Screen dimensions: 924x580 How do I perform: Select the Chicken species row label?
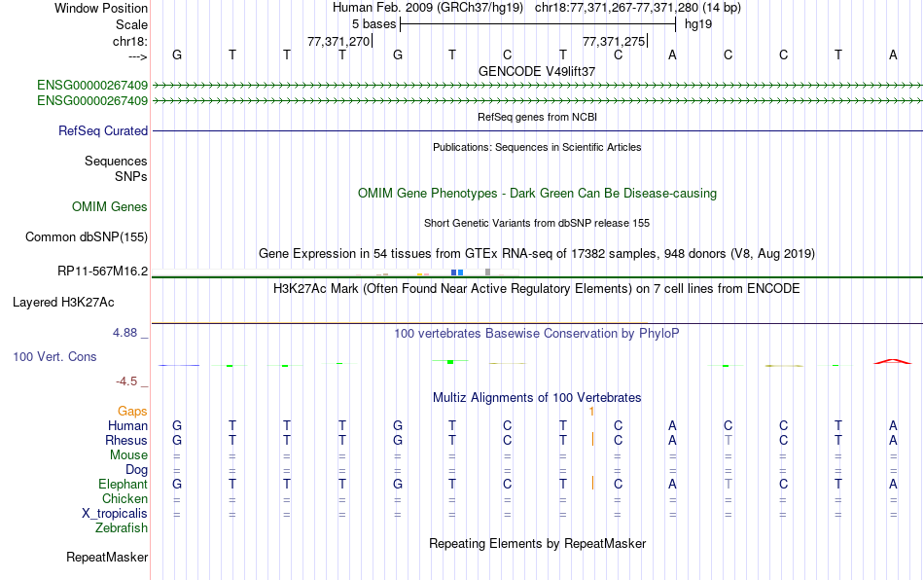(124, 498)
